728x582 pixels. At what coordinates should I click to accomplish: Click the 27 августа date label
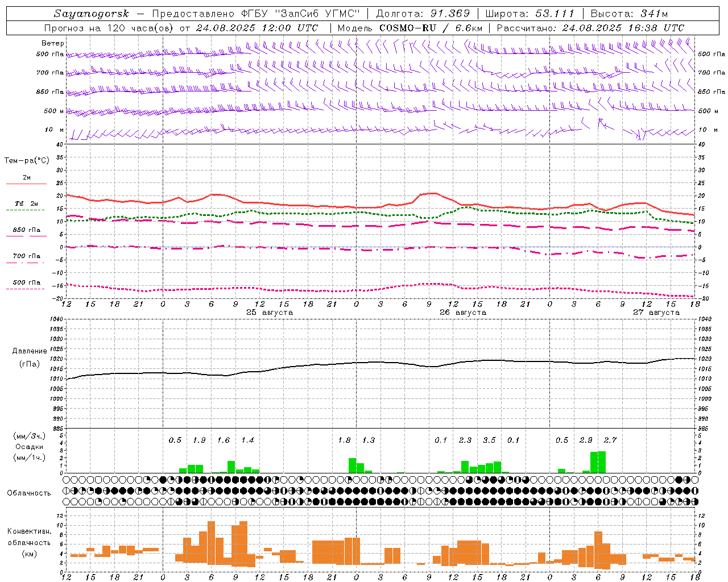(x=656, y=313)
